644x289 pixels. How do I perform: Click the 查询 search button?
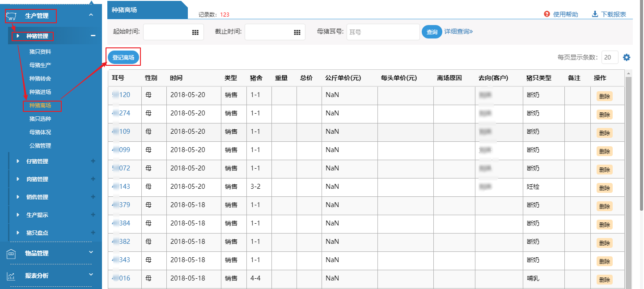click(x=432, y=32)
